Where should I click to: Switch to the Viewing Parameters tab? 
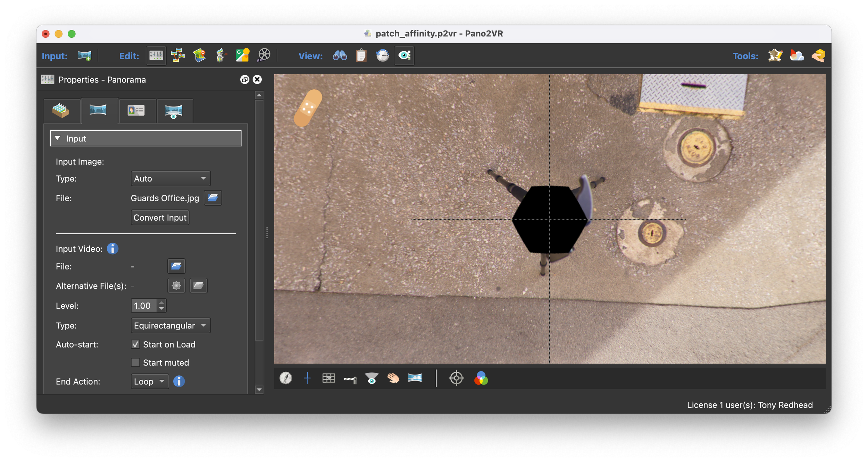pos(174,111)
